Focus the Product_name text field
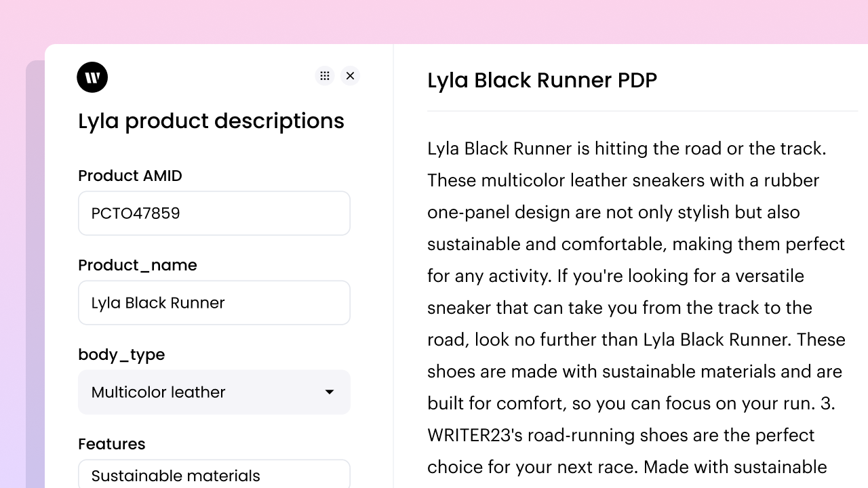Image resolution: width=868 pixels, height=488 pixels. tap(214, 303)
